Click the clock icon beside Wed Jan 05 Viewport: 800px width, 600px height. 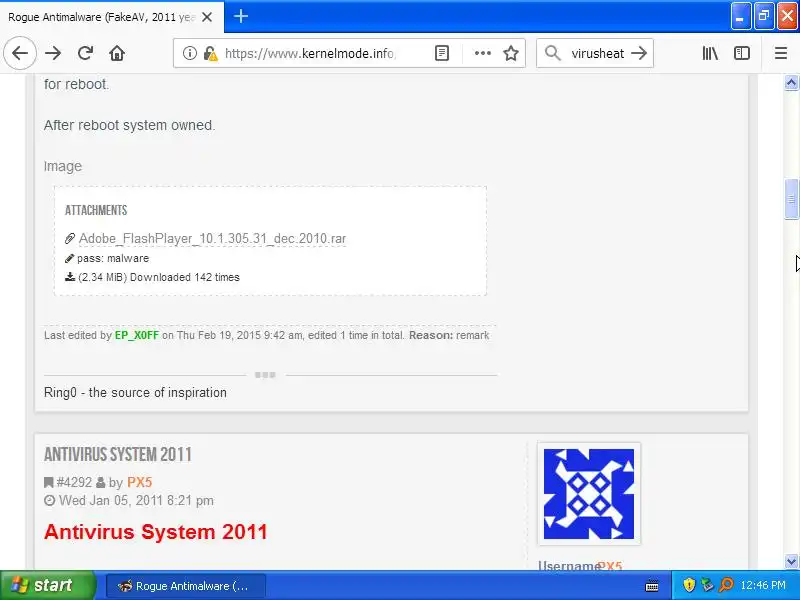49,501
